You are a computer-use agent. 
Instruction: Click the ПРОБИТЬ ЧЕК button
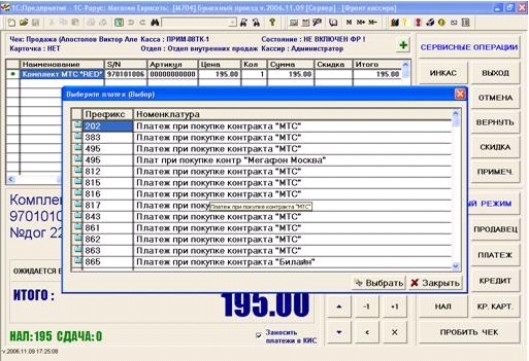tap(469, 332)
